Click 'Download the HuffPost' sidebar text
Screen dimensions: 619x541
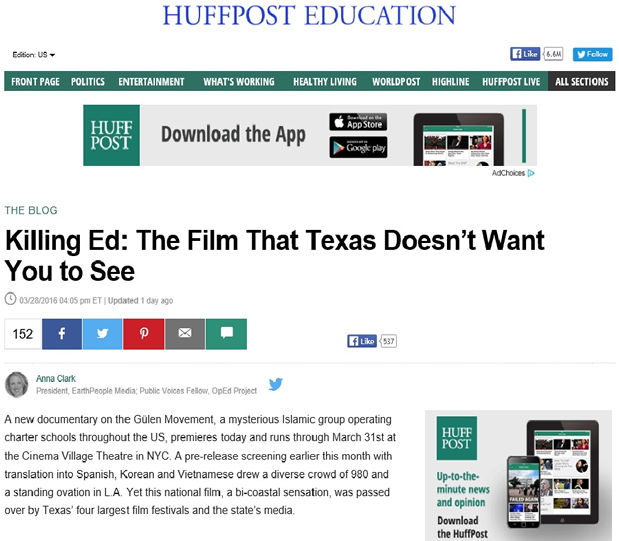coord(462,527)
